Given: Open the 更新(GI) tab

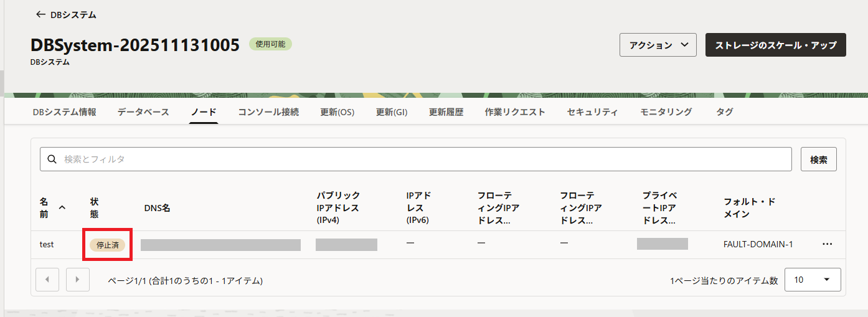Looking at the screenshot, I should click(391, 112).
